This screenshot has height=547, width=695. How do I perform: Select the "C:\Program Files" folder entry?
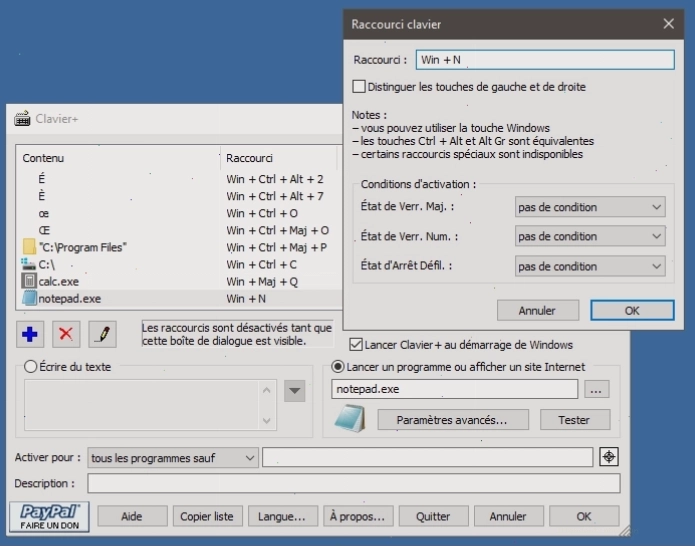tap(82, 247)
